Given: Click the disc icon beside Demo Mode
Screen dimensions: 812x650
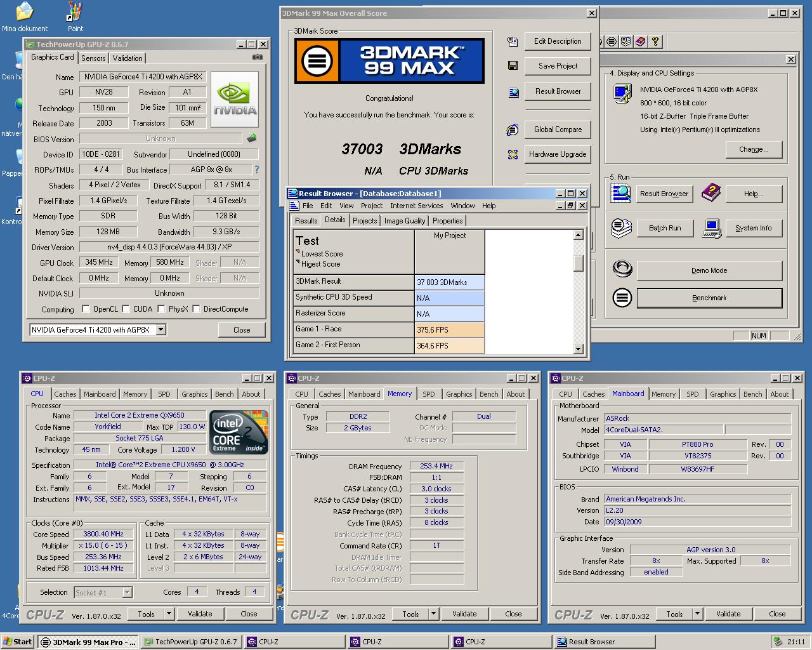Looking at the screenshot, I should coord(622,269).
